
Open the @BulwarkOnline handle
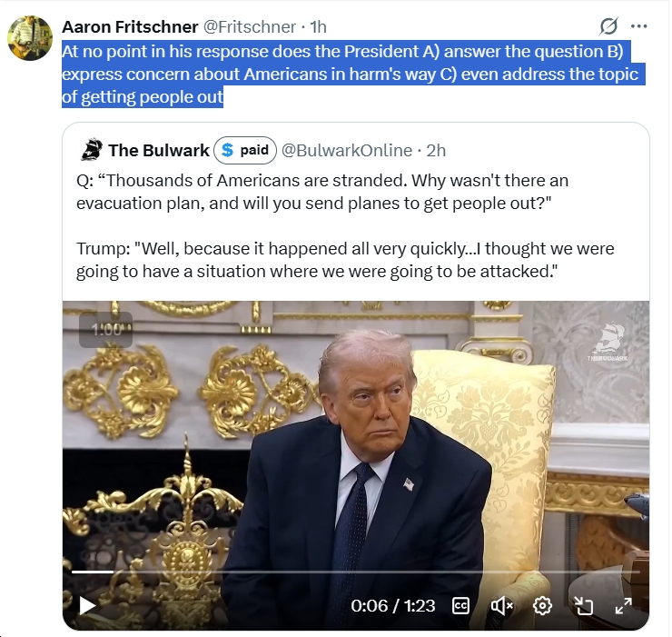coord(347,151)
